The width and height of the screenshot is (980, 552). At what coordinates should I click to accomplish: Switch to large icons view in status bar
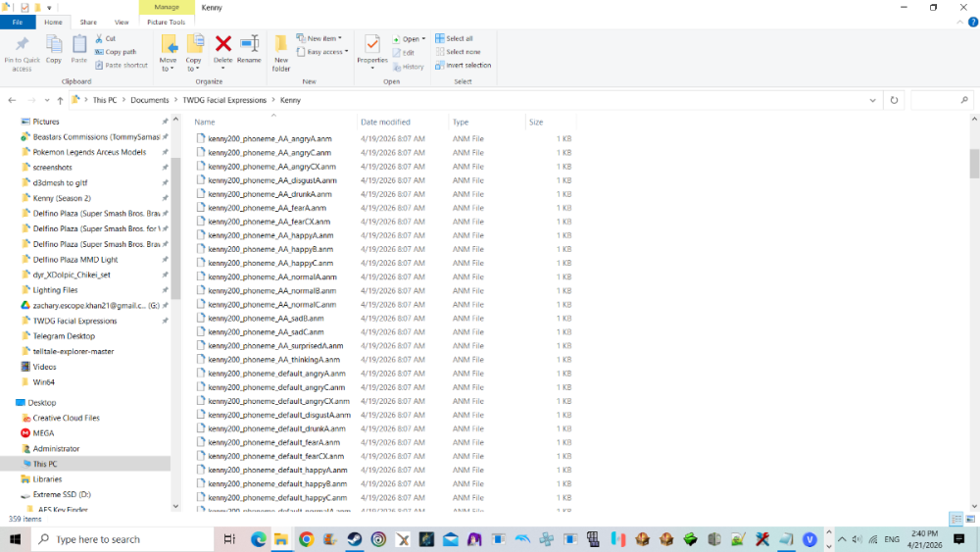click(x=970, y=519)
